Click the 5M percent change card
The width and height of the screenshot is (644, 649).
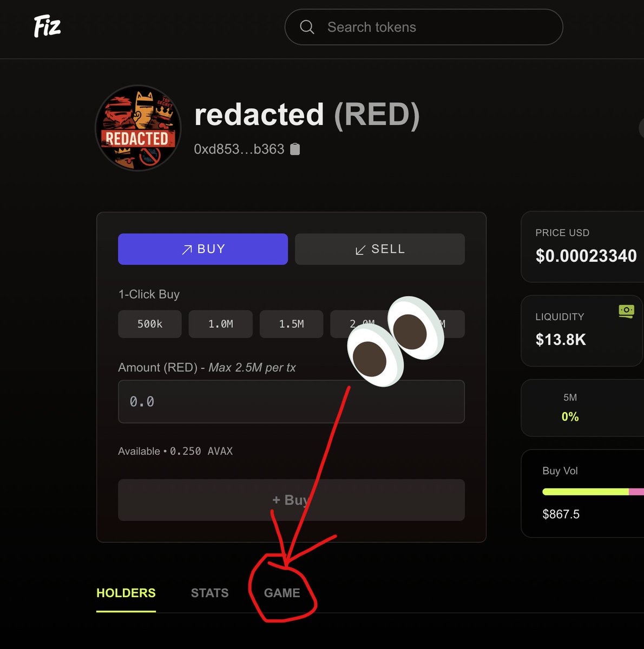click(582, 408)
